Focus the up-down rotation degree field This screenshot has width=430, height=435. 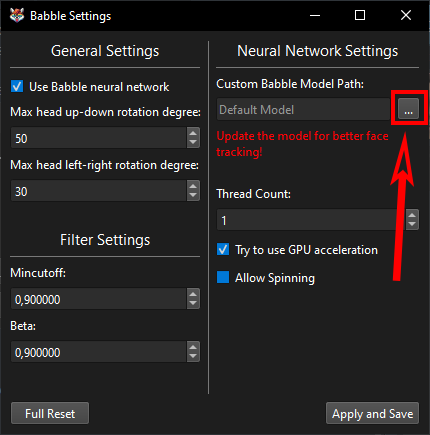[99, 138]
